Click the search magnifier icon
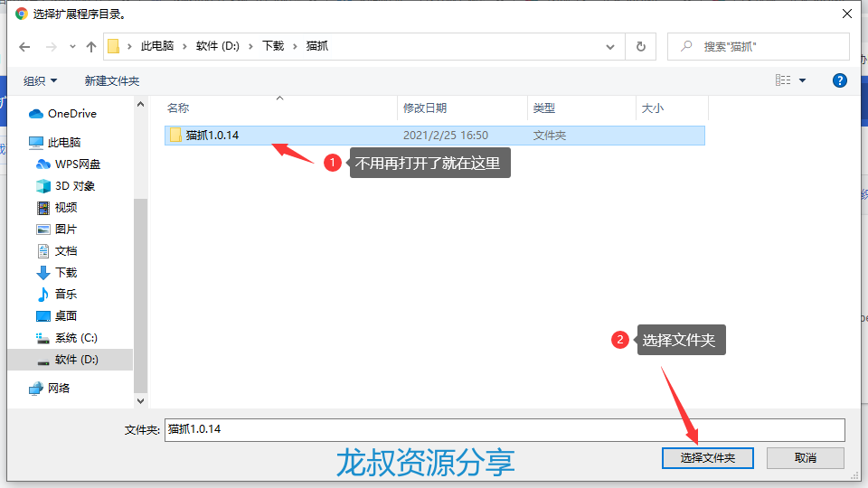868x488 pixels. pos(686,46)
